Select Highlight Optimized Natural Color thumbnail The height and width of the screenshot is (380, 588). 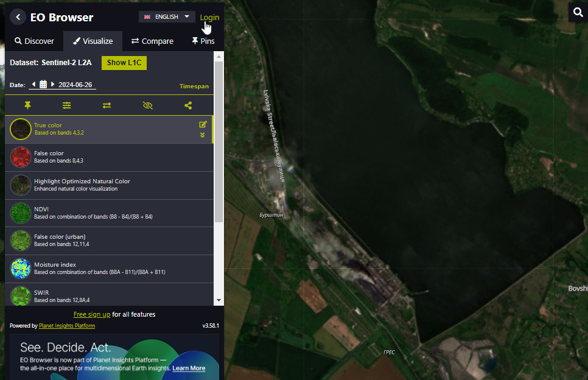pos(21,185)
